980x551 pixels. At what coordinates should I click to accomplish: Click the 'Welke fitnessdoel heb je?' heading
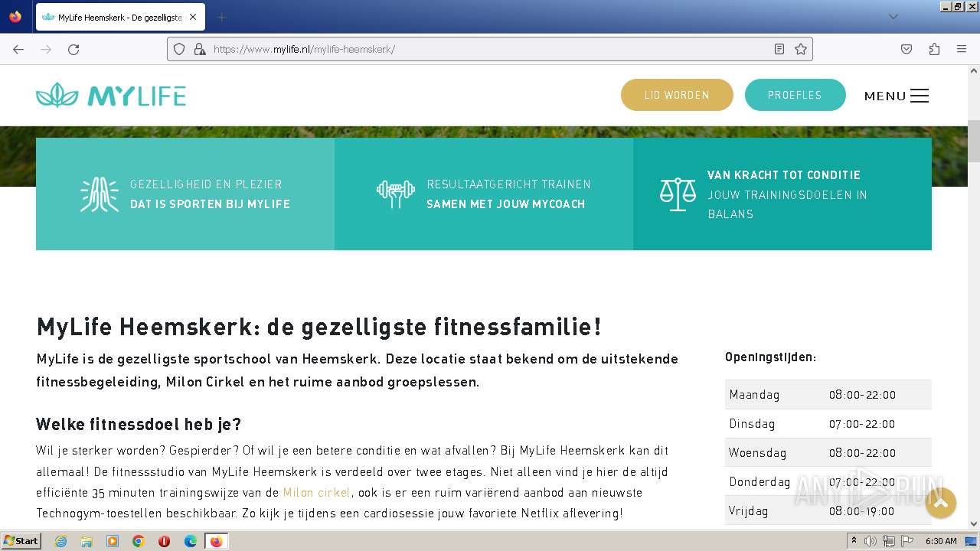tap(139, 424)
